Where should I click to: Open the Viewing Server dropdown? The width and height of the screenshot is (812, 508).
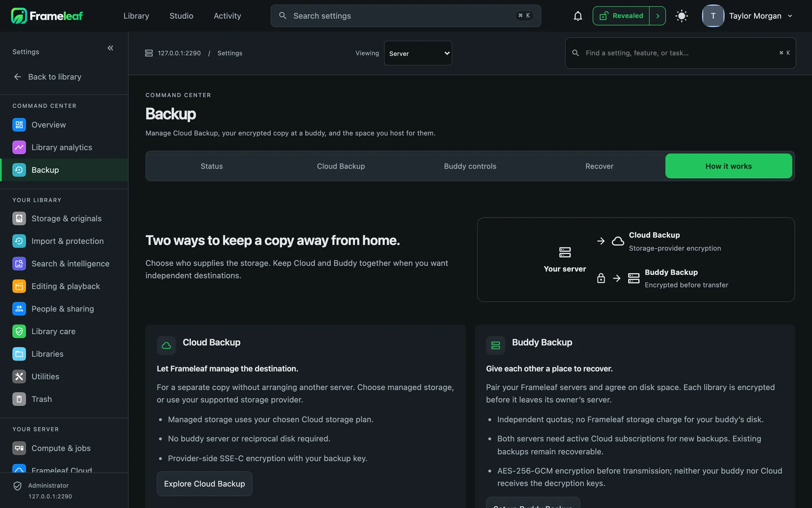point(418,53)
